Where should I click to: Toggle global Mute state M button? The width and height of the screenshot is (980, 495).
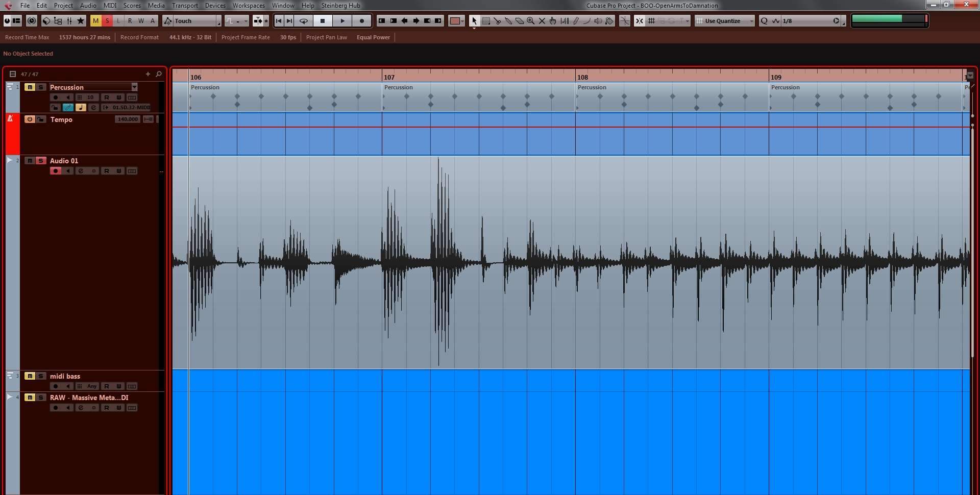[x=95, y=21]
